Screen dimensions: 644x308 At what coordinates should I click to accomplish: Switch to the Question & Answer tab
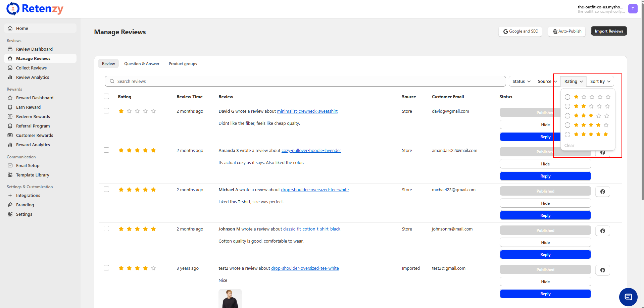tap(142, 64)
